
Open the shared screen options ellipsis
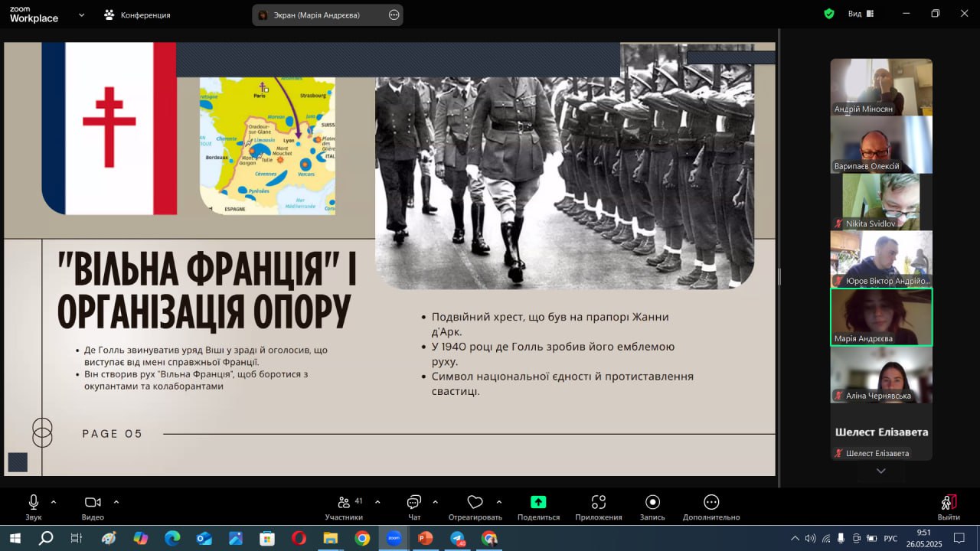point(394,15)
